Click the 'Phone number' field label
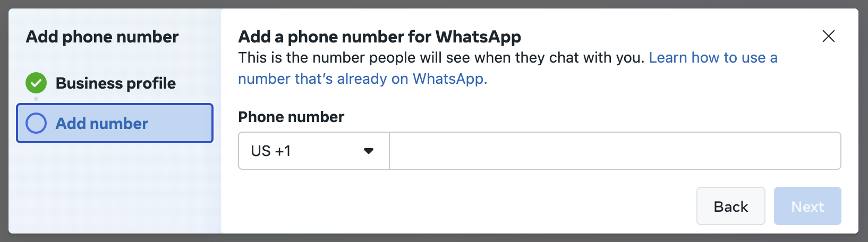868x242 pixels. click(x=291, y=117)
